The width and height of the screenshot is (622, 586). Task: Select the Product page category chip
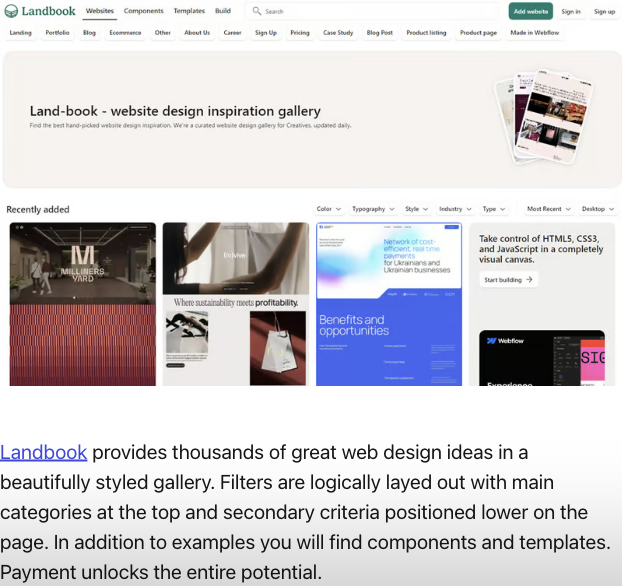[x=478, y=33]
